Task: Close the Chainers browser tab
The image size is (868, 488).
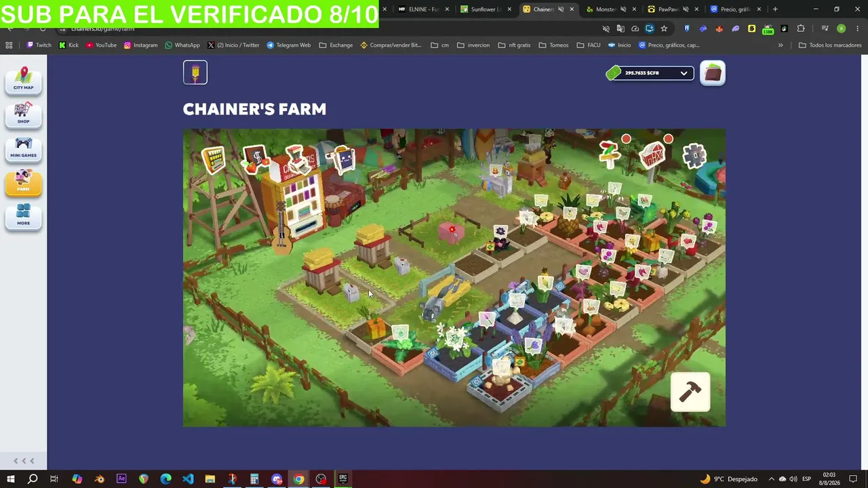Action: (572, 9)
